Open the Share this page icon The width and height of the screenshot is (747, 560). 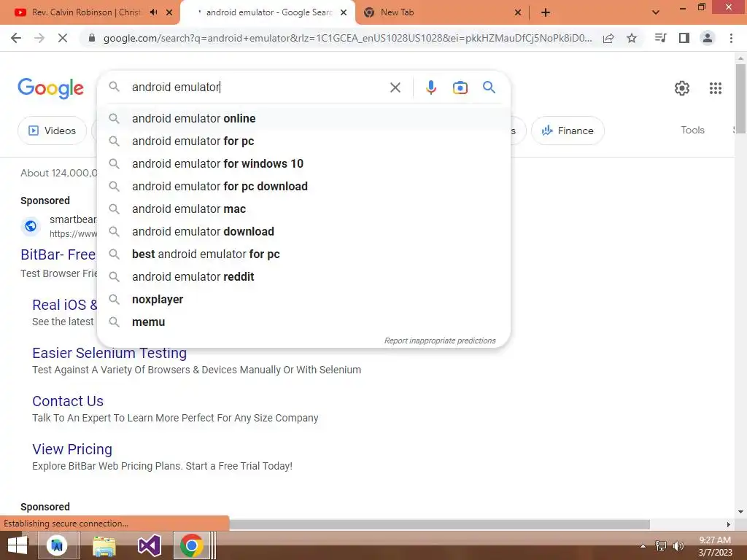click(x=608, y=38)
